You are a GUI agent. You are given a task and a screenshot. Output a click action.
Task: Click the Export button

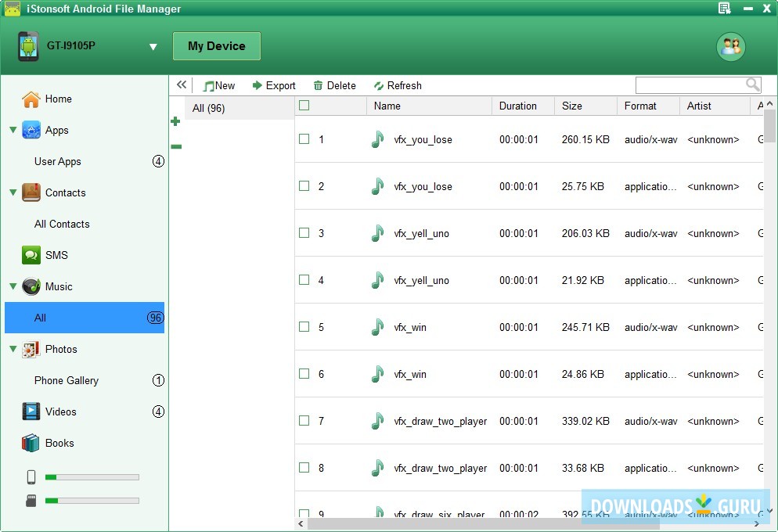point(274,86)
